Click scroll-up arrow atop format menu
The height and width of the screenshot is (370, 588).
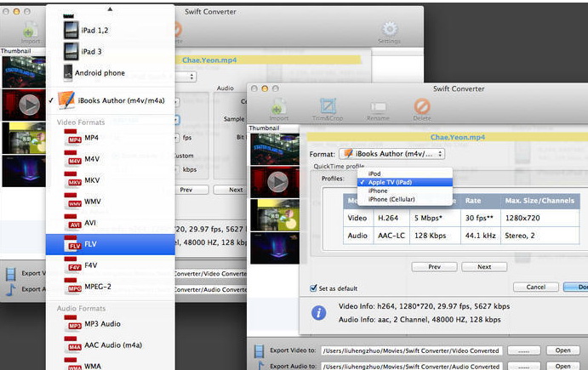pyautogui.click(x=110, y=9)
